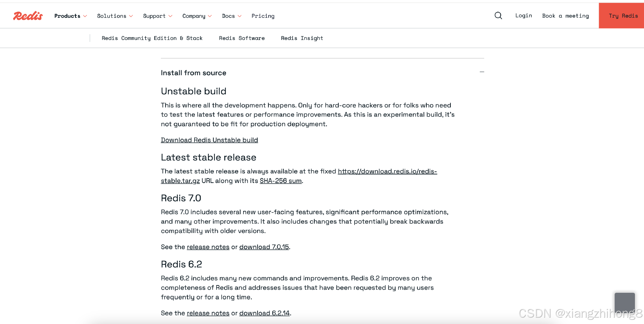
Task: Open the SHA-256 sum link
Action: point(280,181)
